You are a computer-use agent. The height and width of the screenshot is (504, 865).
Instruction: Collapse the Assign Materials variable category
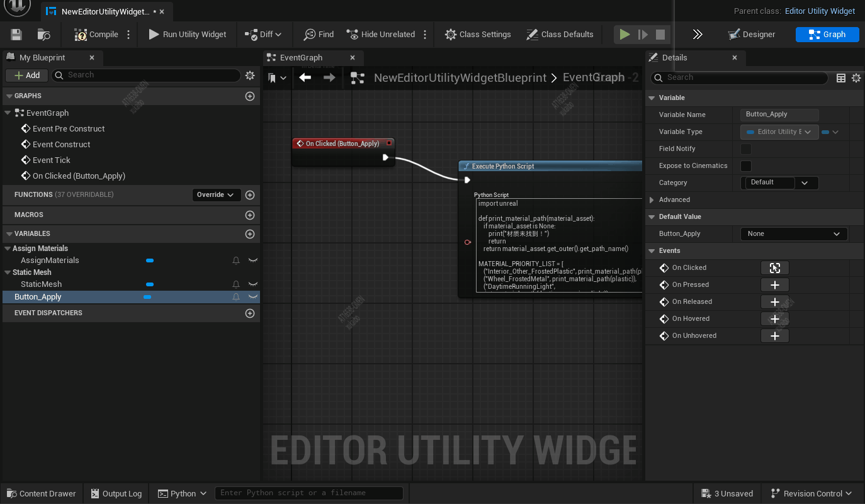point(8,249)
